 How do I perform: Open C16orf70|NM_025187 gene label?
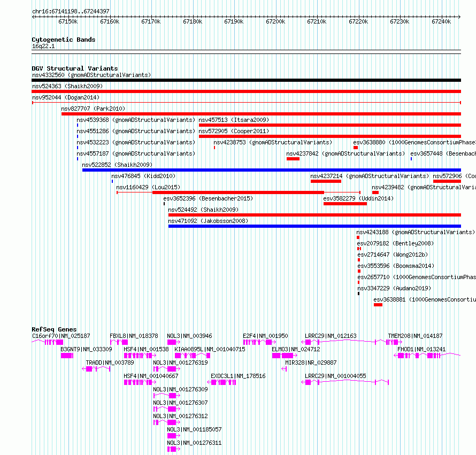pos(61,336)
